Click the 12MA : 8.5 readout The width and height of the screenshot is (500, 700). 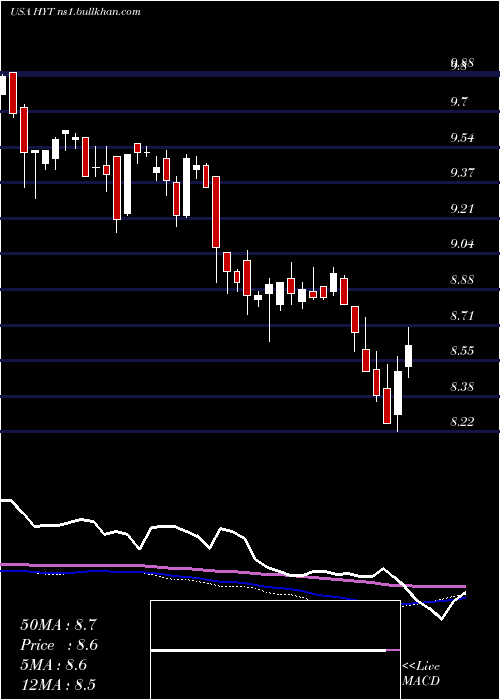click(58, 685)
